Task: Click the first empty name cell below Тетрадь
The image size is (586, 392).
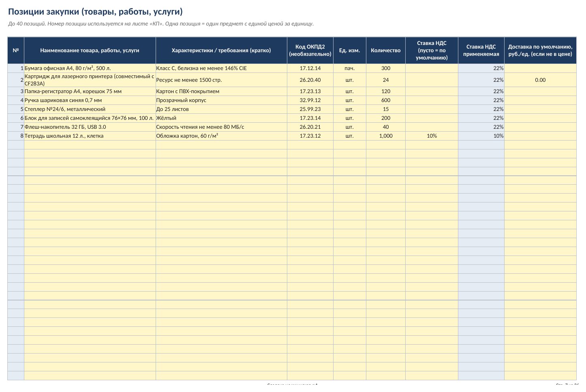Action: (90, 145)
